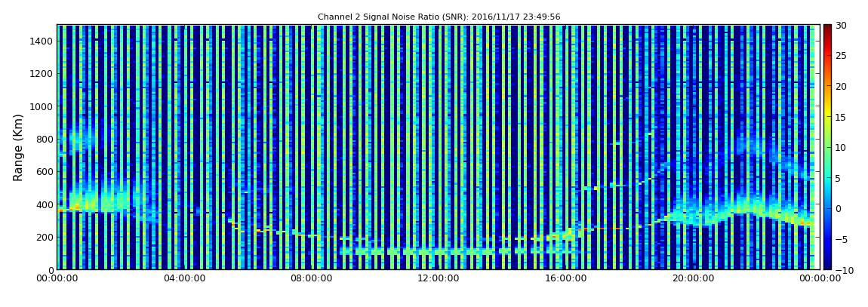Click the 08:00:00 time axis label

pyautogui.click(x=310, y=279)
